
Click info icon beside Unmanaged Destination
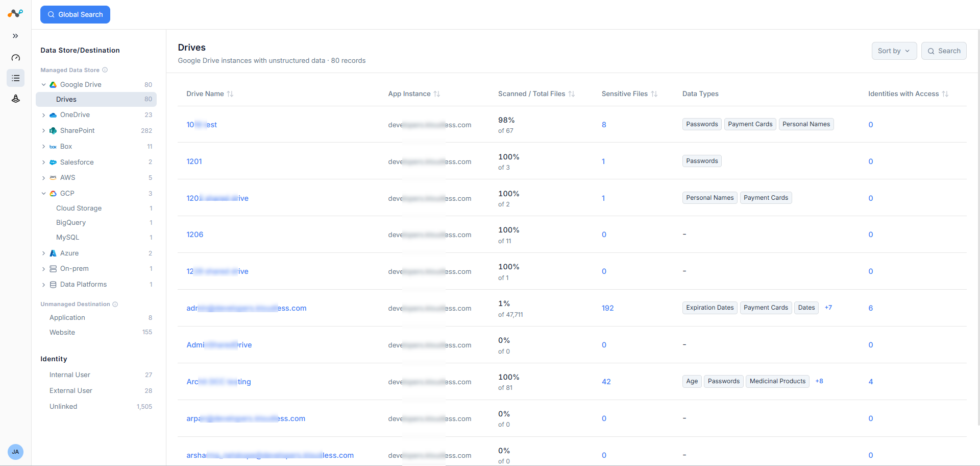[115, 304]
